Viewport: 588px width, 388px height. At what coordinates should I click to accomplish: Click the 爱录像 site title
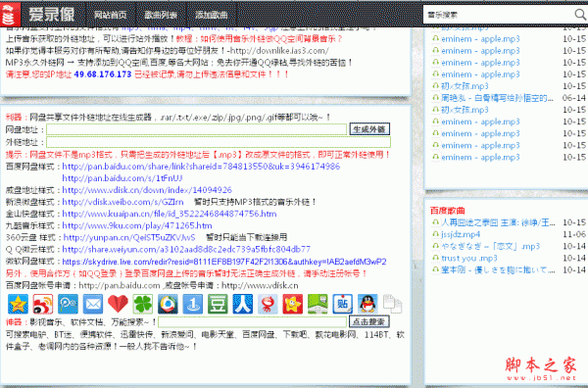click(x=51, y=15)
